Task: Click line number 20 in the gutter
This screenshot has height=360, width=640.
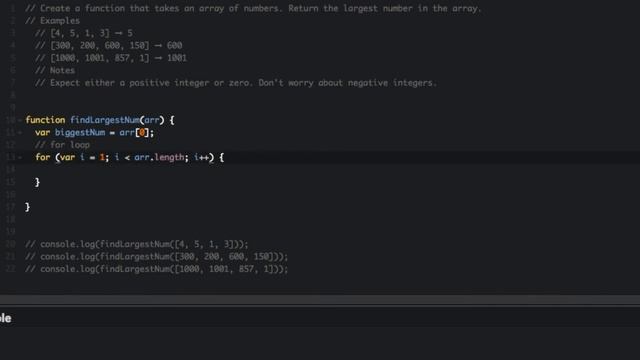Action: (x=11, y=244)
